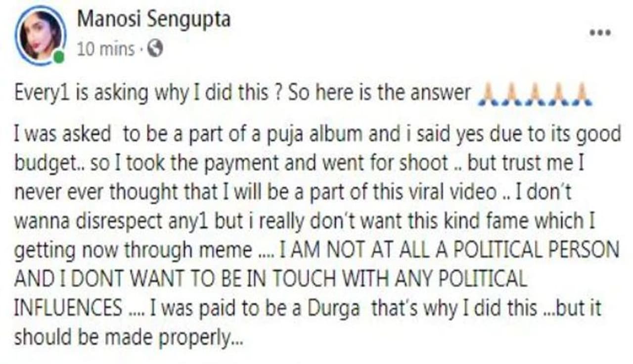The image size is (633, 364).
Task: Click the final line 'should be made properly...'
Action: pos(129,339)
